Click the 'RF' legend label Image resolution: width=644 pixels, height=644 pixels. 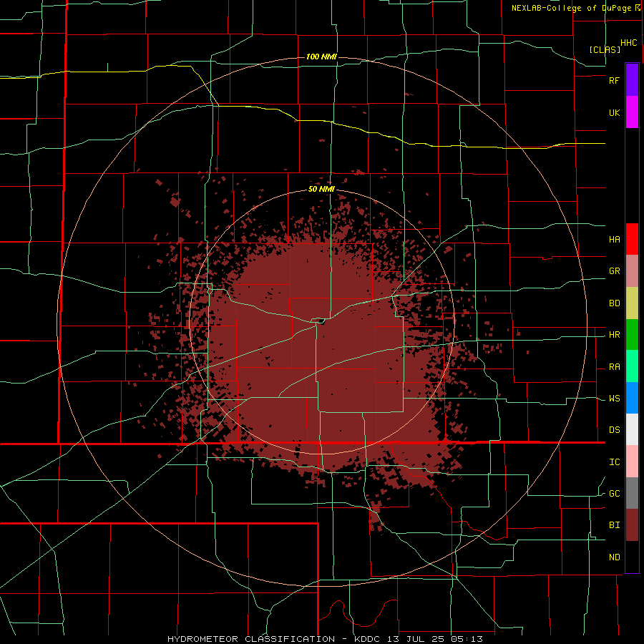[615, 80]
